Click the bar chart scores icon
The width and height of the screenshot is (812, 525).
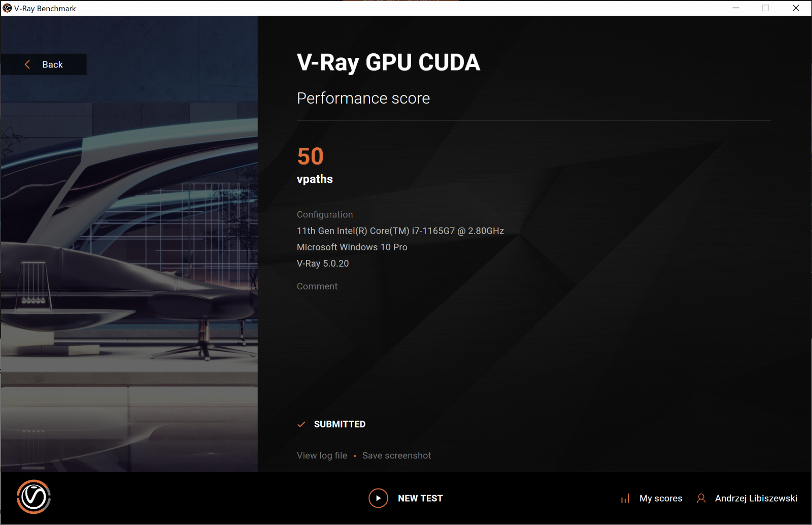[625, 499]
